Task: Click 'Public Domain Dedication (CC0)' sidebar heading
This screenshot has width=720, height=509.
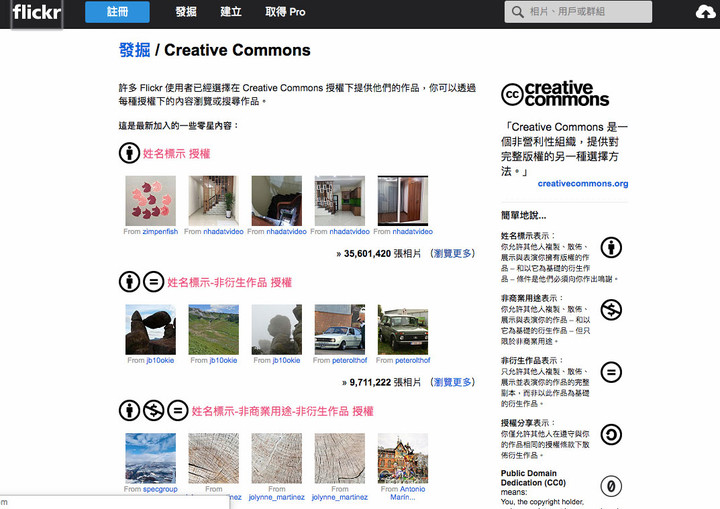Action: click(x=533, y=478)
